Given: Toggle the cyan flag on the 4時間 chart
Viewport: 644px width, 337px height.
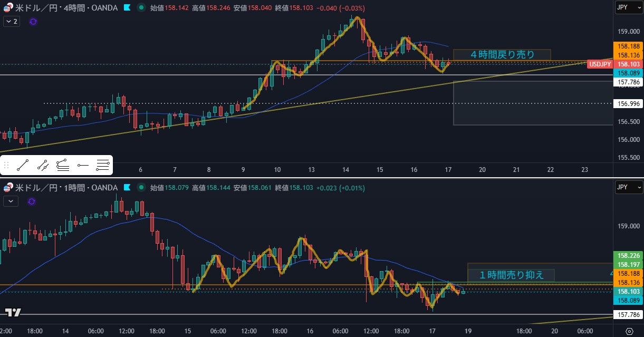Looking at the screenshot, I should point(127,8).
